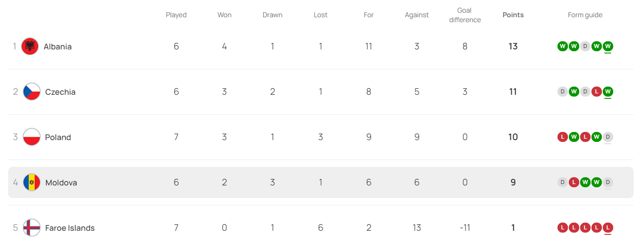Select the Points column header
Image resolution: width=644 pixels, height=248 pixels.
point(513,15)
